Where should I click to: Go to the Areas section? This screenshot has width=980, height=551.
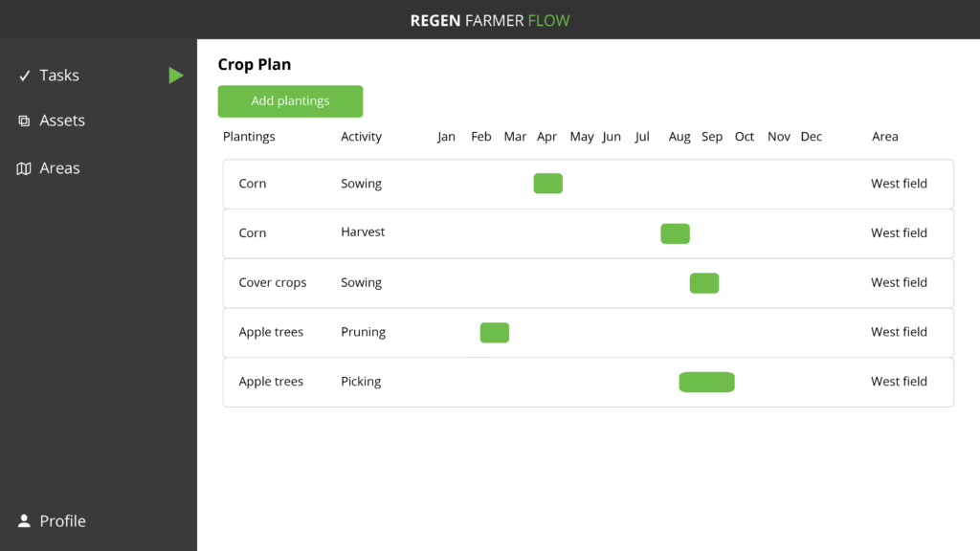pyautogui.click(x=59, y=168)
